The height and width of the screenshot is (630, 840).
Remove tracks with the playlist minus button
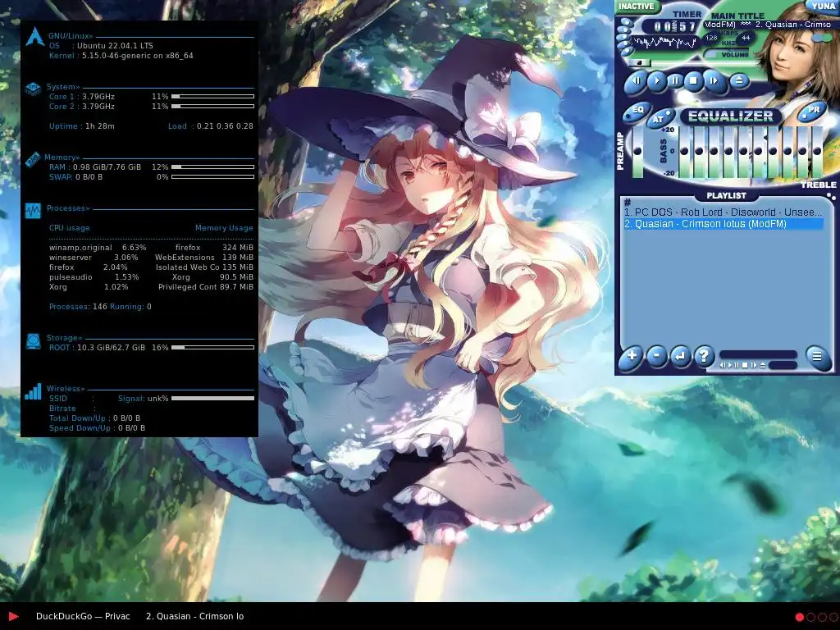point(656,355)
